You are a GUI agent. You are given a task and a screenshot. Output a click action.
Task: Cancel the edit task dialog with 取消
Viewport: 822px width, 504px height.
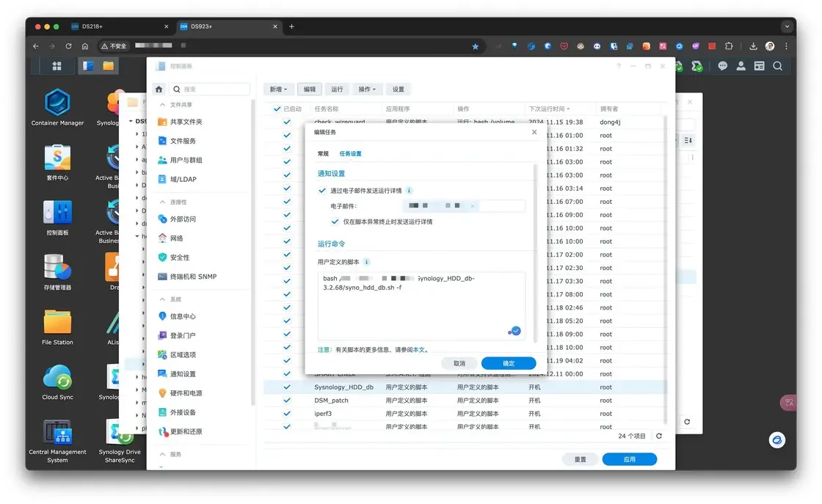tap(459, 363)
